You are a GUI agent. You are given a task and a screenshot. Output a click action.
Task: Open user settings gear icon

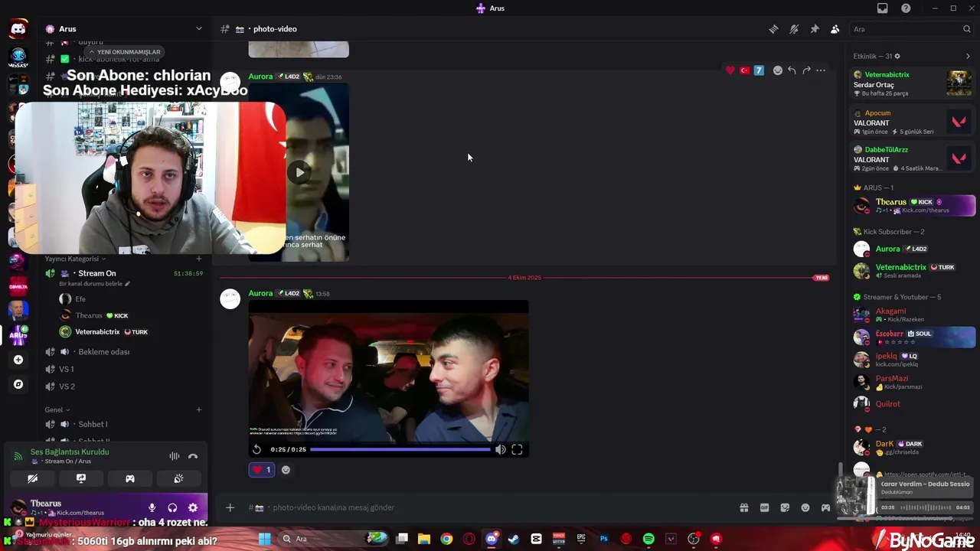click(193, 507)
